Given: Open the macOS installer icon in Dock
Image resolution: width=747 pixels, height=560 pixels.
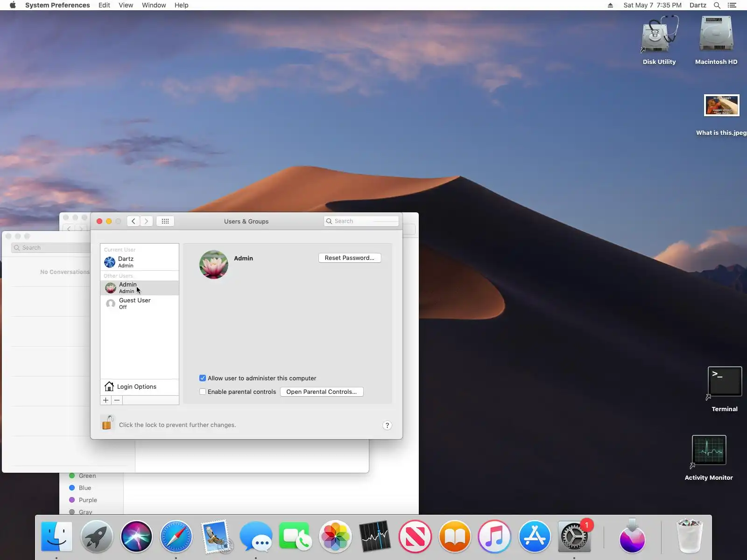Looking at the screenshot, I should (x=632, y=537).
